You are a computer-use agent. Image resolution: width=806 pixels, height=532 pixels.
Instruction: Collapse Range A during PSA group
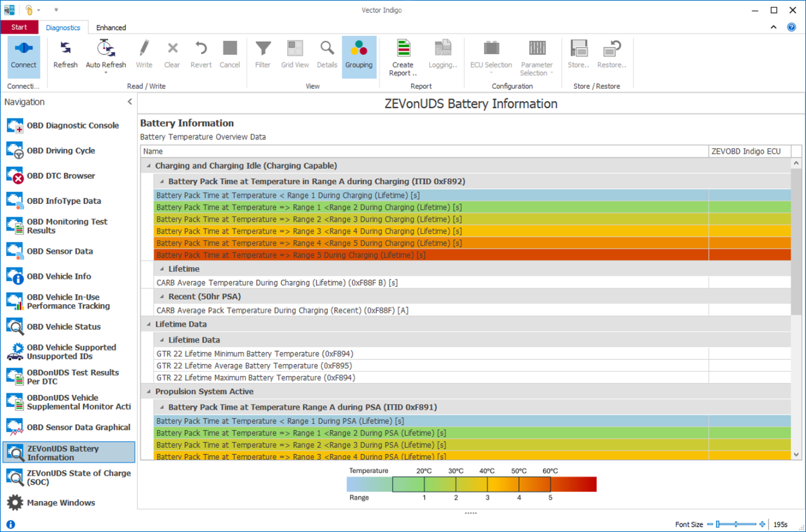161,407
